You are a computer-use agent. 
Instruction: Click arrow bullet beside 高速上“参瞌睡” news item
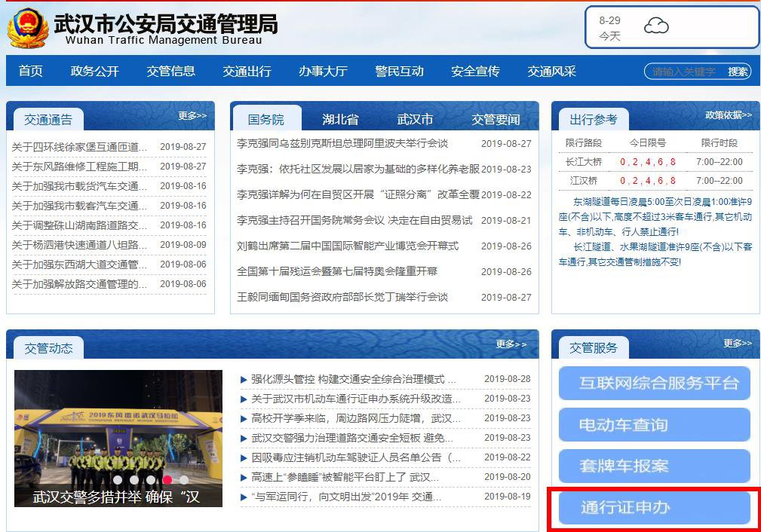244,477
